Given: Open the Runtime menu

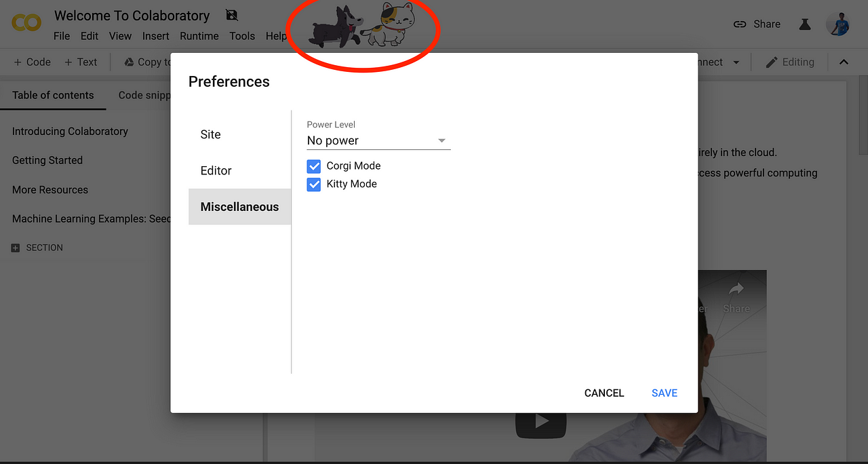Looking at the screenshot, I should [x=199, y=36].
